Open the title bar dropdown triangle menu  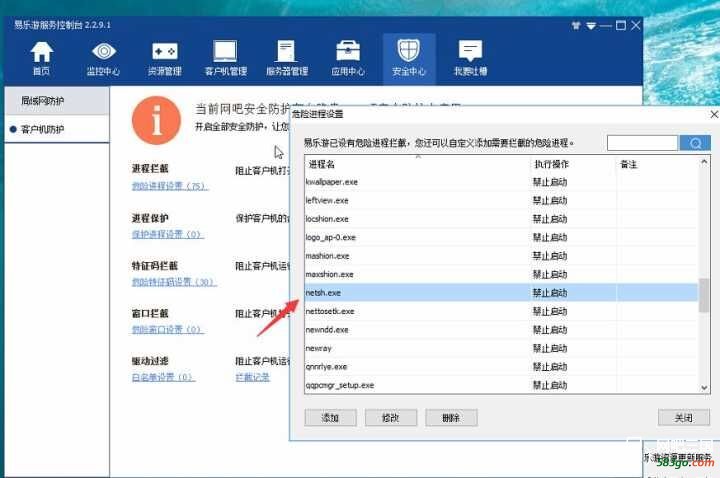(591, 26)
